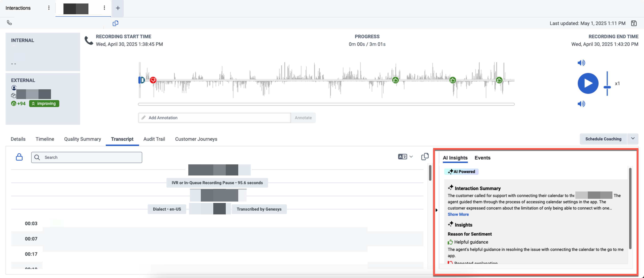Click the save icon beside Last updated
This screenshot has height=278, width=644.
coord(634,23)
